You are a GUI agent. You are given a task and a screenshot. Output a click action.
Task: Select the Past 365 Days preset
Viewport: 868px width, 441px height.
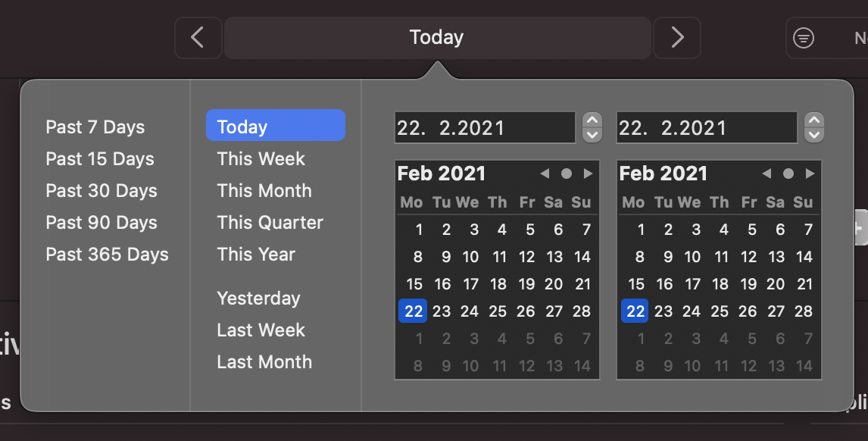click(107, 255)
